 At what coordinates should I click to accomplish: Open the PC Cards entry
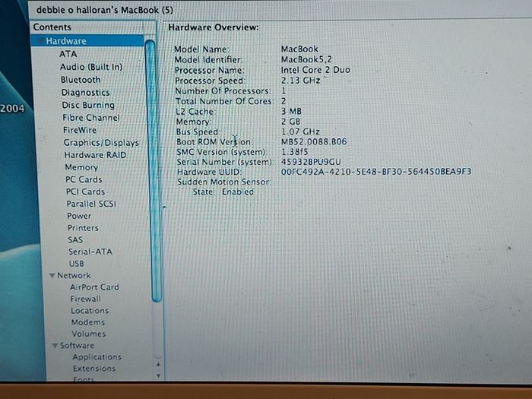point(84,179)
